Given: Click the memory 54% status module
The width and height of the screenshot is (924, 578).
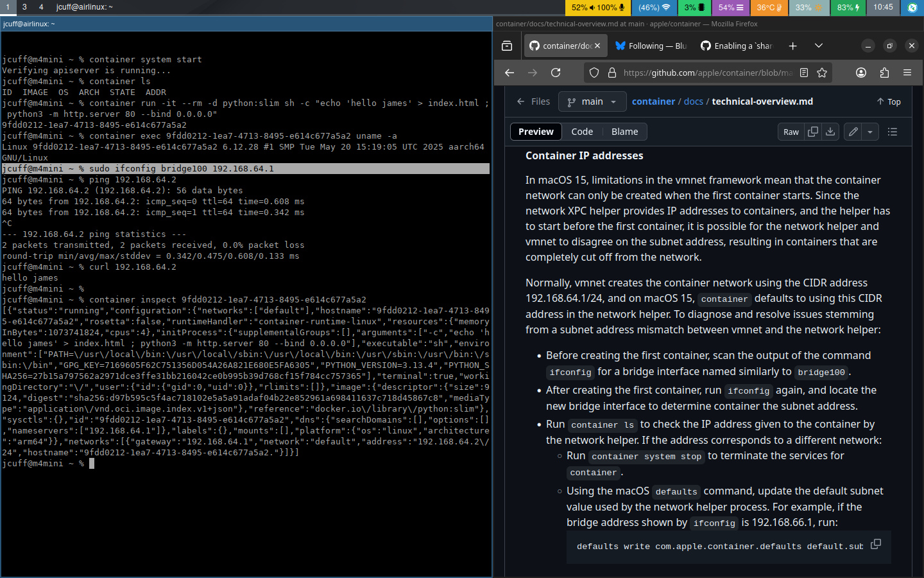Looking at the screenshot, I should coord(730,7).
